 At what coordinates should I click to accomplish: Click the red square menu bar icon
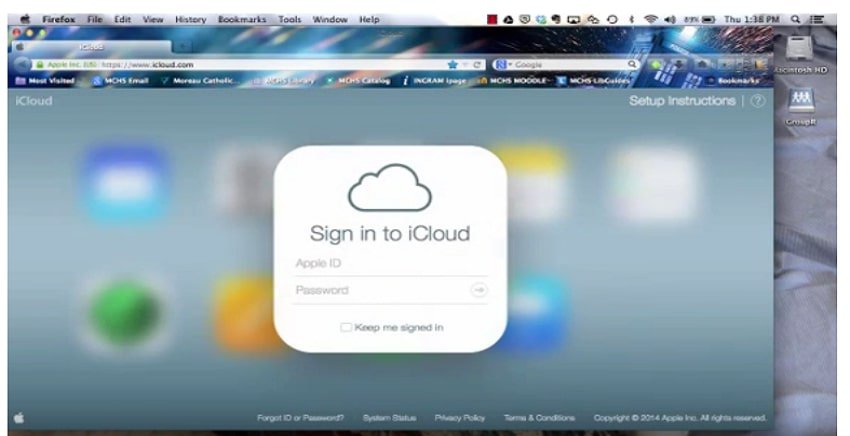(x=492, y=20)
